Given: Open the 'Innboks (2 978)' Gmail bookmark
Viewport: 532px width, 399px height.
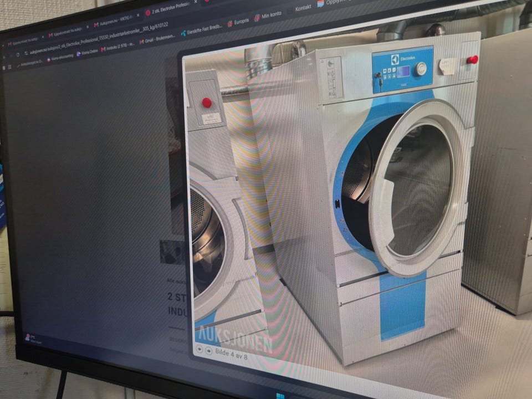Looking at the screenshot, I should pos(117,47).
